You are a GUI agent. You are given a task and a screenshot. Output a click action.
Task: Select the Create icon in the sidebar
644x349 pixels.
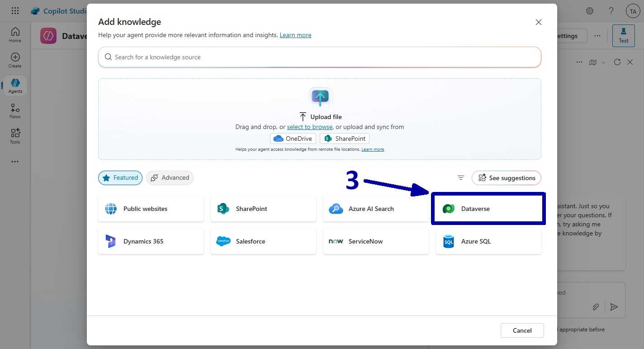[x=15, y=59]
